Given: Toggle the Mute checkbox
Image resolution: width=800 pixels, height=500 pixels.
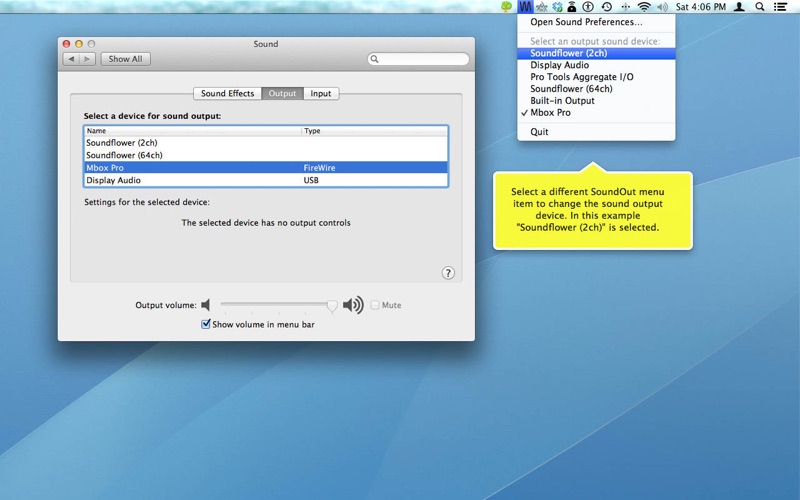Looking at the screenshot, I should pos(375,305).
